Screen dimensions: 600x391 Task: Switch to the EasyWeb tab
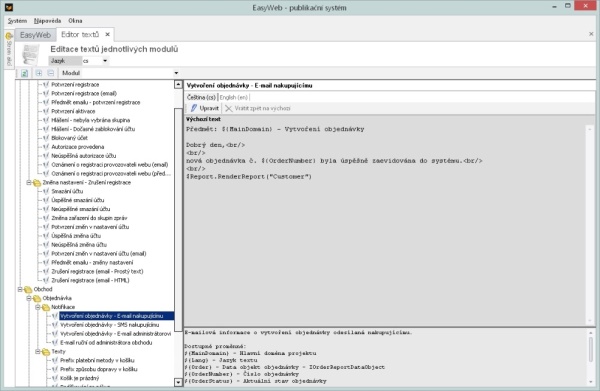click(35, 35)
